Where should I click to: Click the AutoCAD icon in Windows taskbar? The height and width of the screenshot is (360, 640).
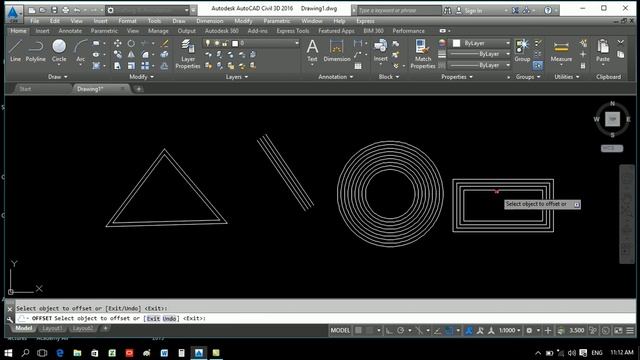pos(199,353)
